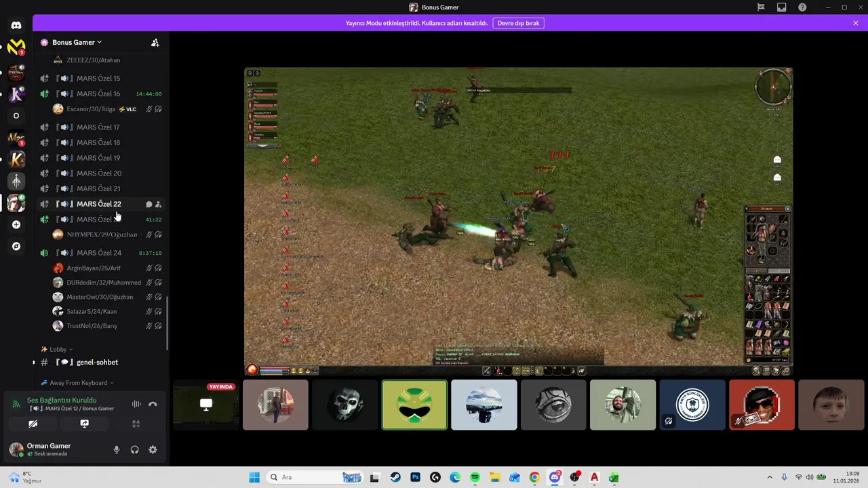Select user DURdedim/32/Muhammed

tap(107, 283)
